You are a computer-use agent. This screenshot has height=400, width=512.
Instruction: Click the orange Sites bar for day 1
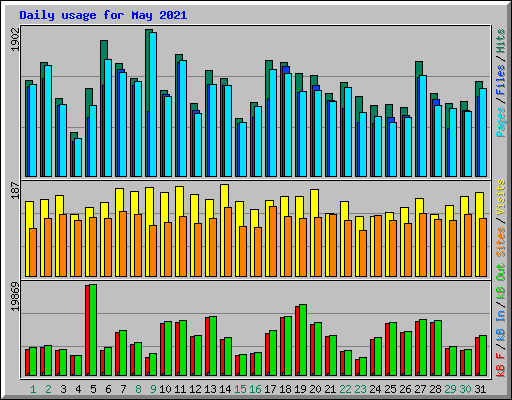pos(33,253)
